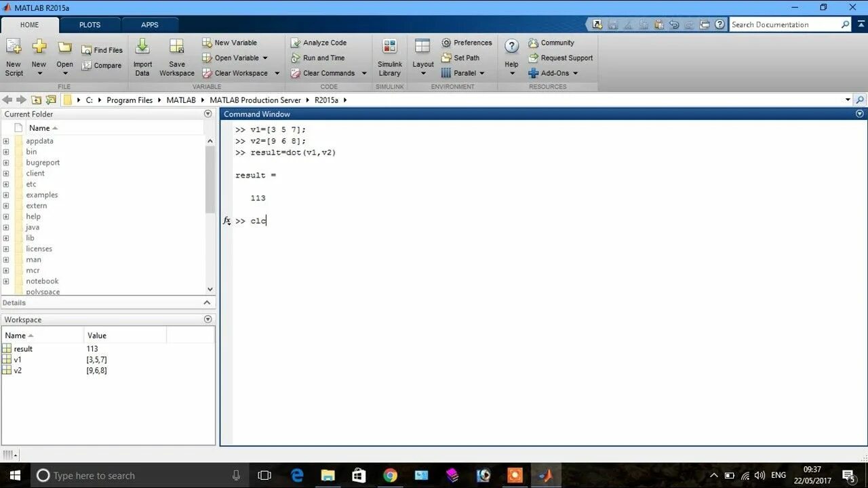Open Google Chrome from taskbar
Screen dimensions: 868x488
pos(390,476)
